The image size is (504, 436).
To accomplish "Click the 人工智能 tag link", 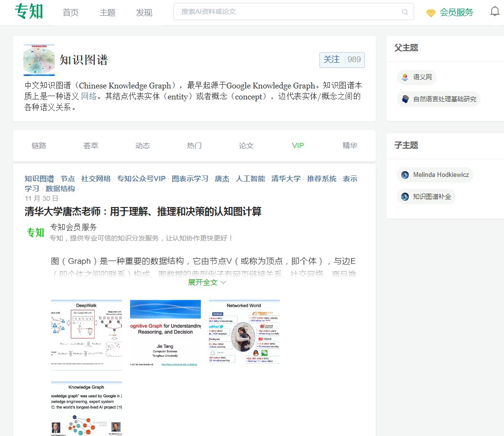I will 251,179.
